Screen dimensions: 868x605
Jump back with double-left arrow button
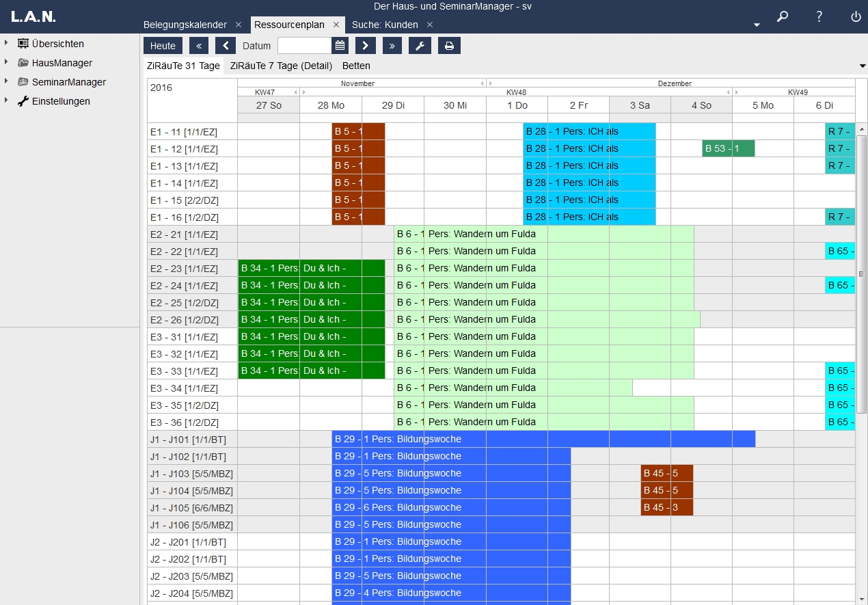point(199,46)
